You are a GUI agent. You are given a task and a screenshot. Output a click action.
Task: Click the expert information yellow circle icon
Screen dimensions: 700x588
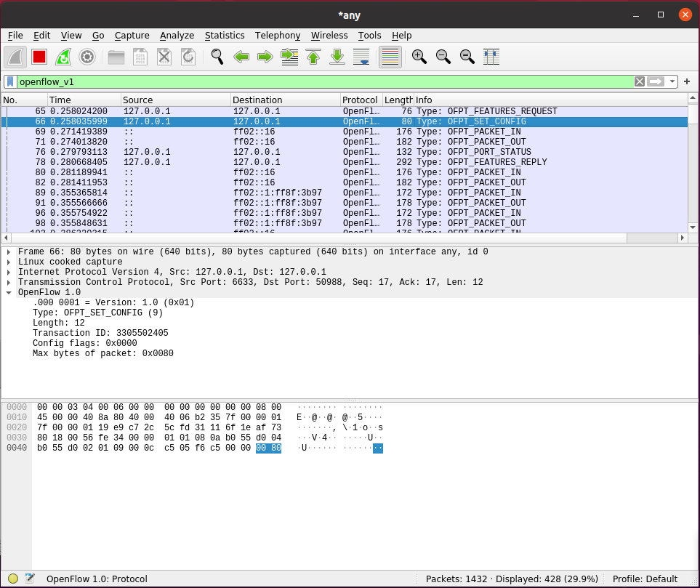tap(13, 579)
